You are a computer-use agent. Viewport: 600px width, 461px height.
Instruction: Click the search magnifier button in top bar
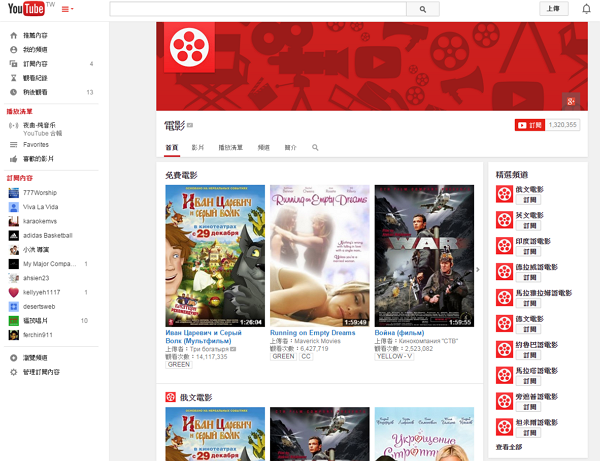[x=423, y=9]
